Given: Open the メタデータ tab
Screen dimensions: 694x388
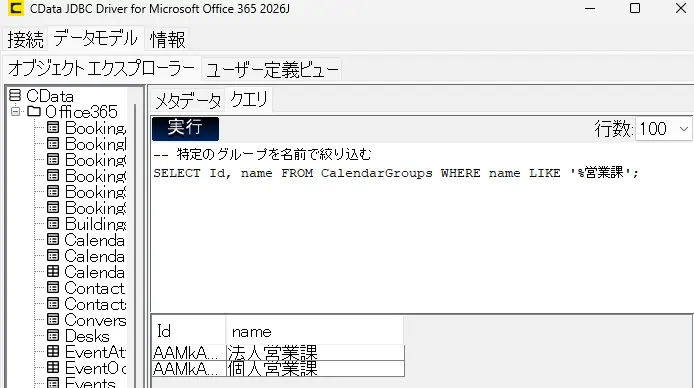Looking at the screenshot, I should pyautogui.click(x=188, y=101).
